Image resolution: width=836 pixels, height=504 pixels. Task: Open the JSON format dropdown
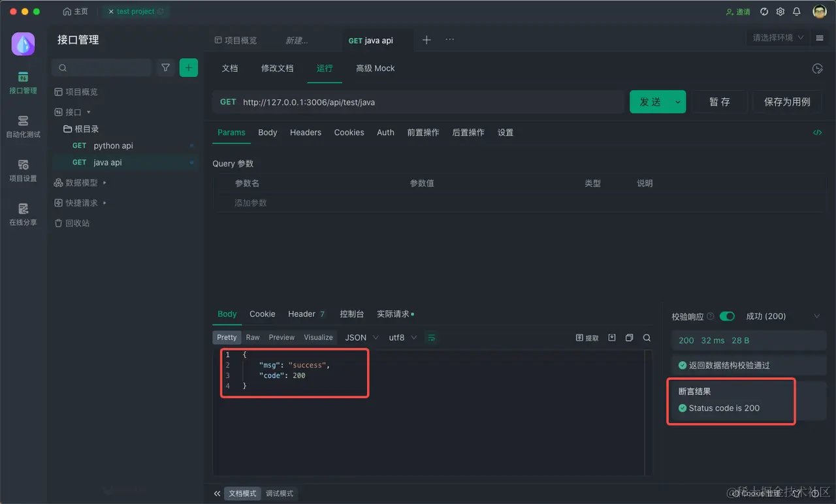click(x=361, y=338)
